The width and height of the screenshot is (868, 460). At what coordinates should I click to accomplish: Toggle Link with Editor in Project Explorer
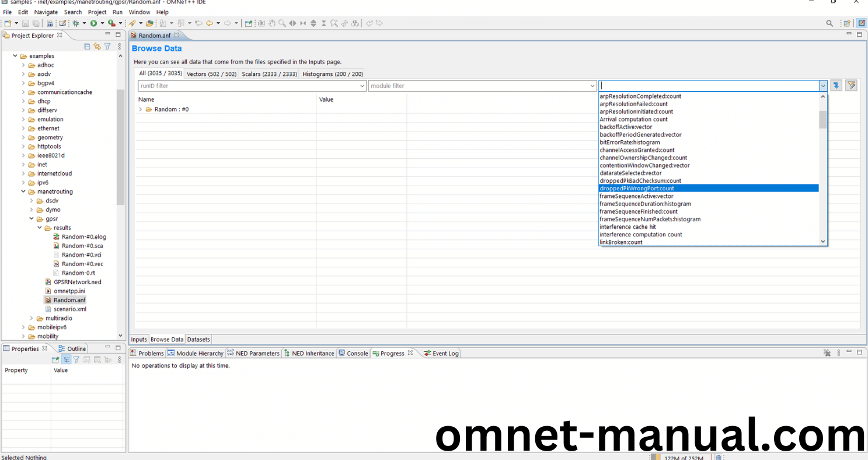click(x=97, y=46)
